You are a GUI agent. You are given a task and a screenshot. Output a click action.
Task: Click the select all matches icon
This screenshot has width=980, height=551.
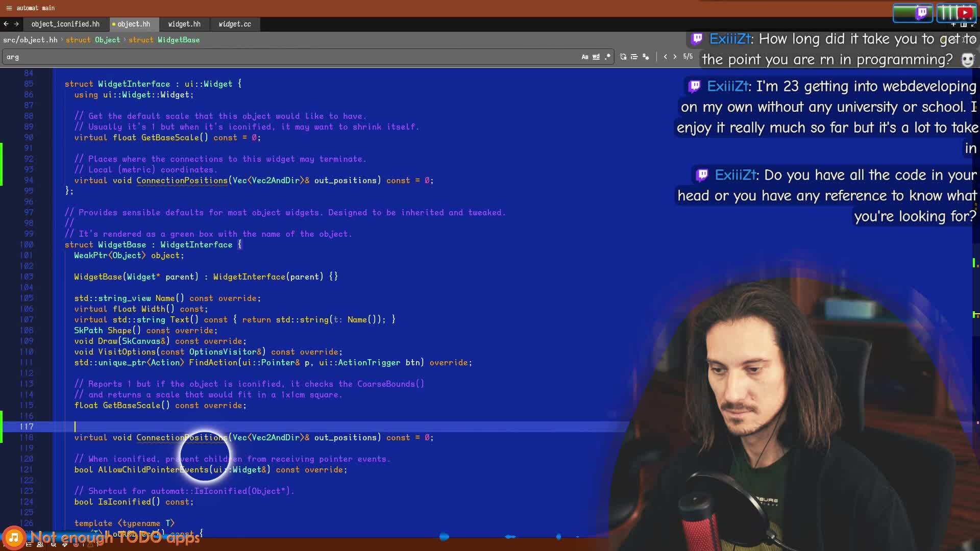point(634,57)
